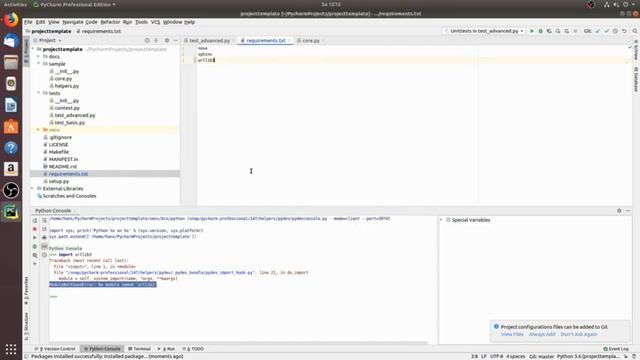The width and height of the screenshot is (640, 360).
Task: Click the UTF-8 encoding in status bar
Action: [x=496, y=356]
